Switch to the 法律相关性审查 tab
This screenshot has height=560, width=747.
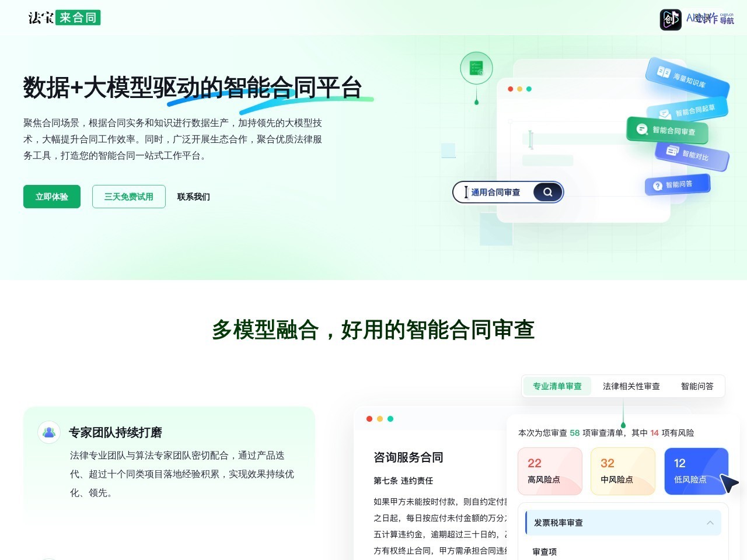tap(631, 386)
